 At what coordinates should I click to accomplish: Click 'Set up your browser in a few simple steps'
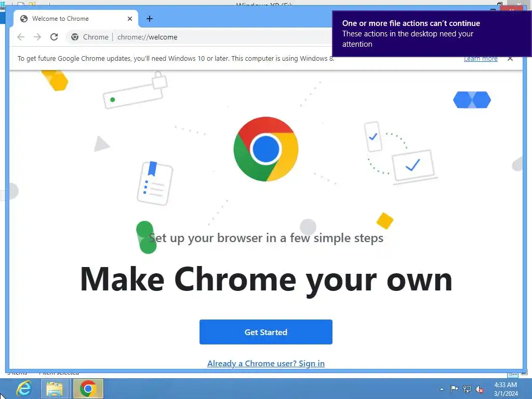[266, 238]
